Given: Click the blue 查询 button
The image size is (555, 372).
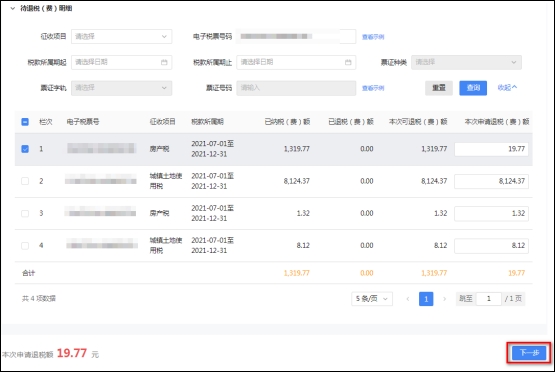Looking at the screenshot, I should point(473,88).
